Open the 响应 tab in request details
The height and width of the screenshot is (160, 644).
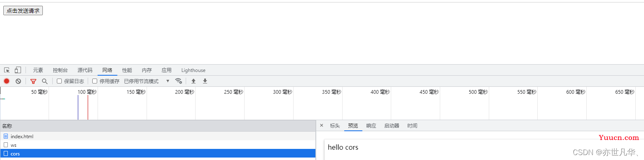371,126
